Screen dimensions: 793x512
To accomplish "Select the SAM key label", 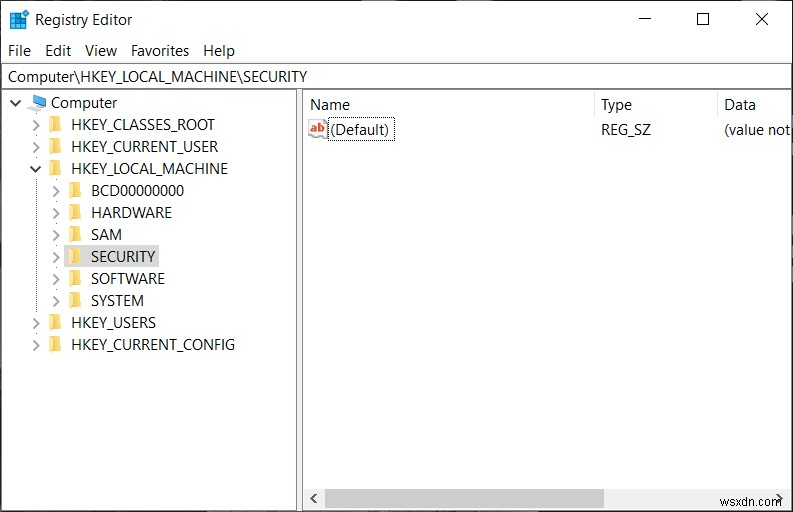I will tap(106, 235).
